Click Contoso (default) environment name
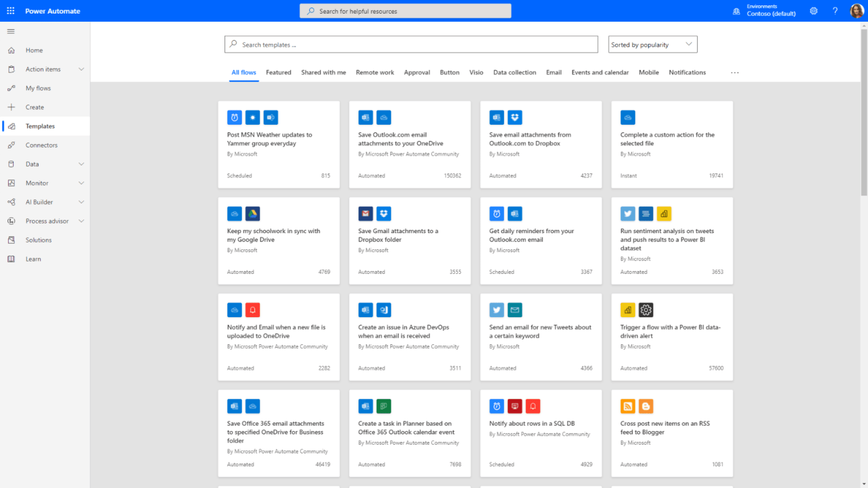Viewport: 868px width, 488px height. (x=771, y=14)
